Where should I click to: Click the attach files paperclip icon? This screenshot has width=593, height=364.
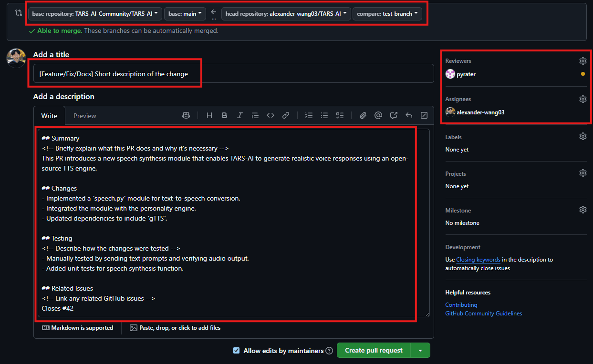click(x=363, y=115)
